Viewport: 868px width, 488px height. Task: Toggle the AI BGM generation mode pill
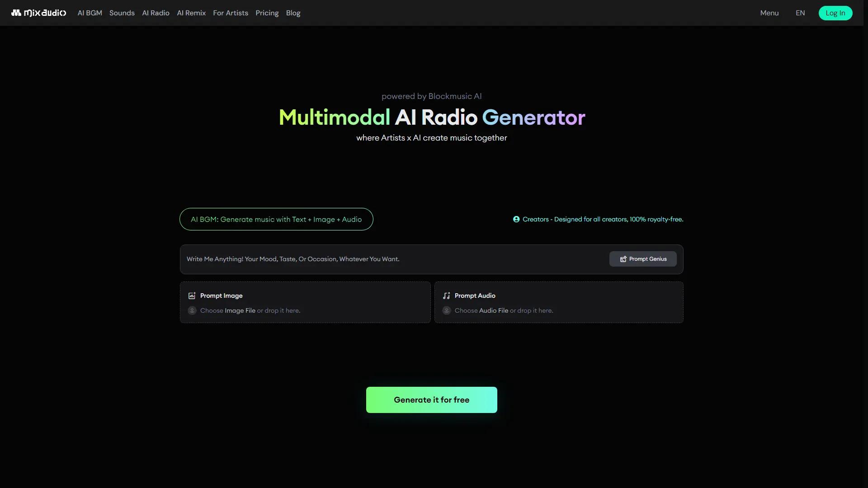[x=276, y=219]
